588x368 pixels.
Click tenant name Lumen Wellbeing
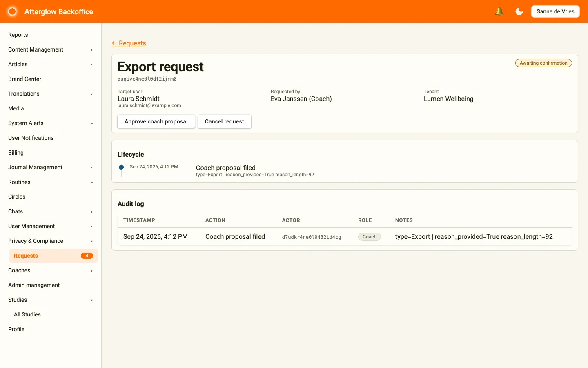(449, 99)
